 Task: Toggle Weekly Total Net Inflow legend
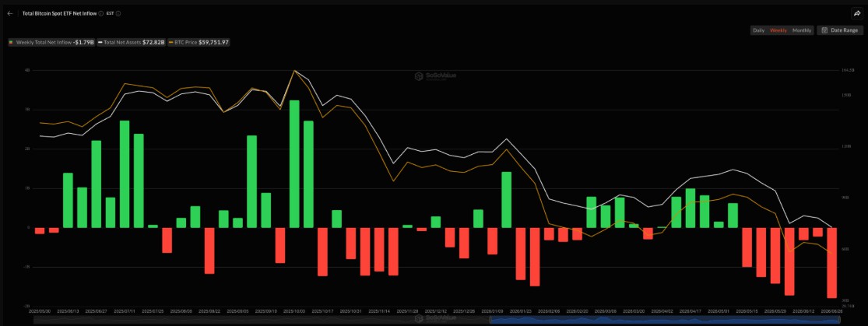51,42
